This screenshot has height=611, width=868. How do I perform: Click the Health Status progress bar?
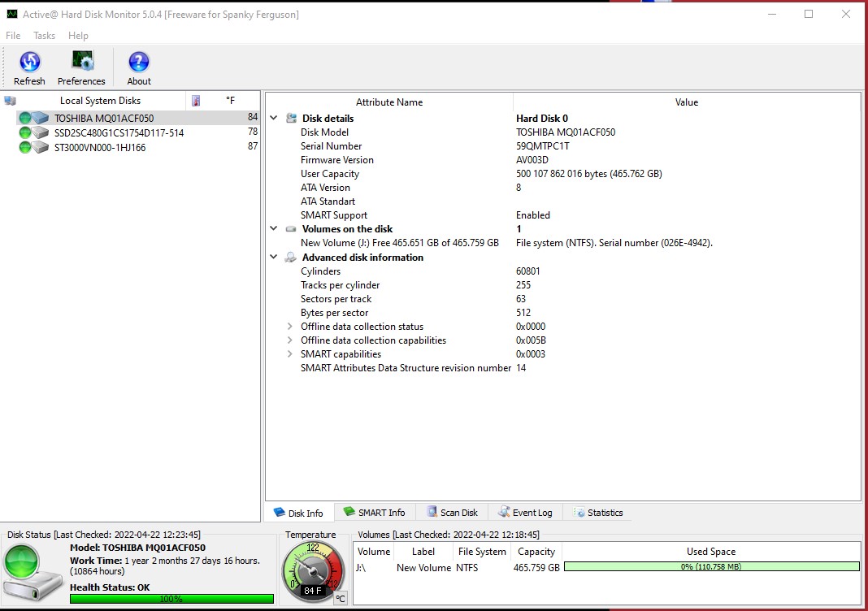pyautogui.click(x=171, y=599)
